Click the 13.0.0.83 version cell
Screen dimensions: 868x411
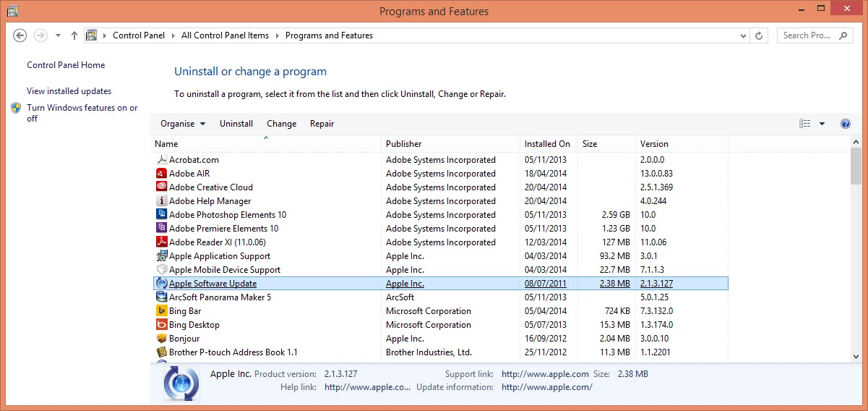click(x=656, y=174)
